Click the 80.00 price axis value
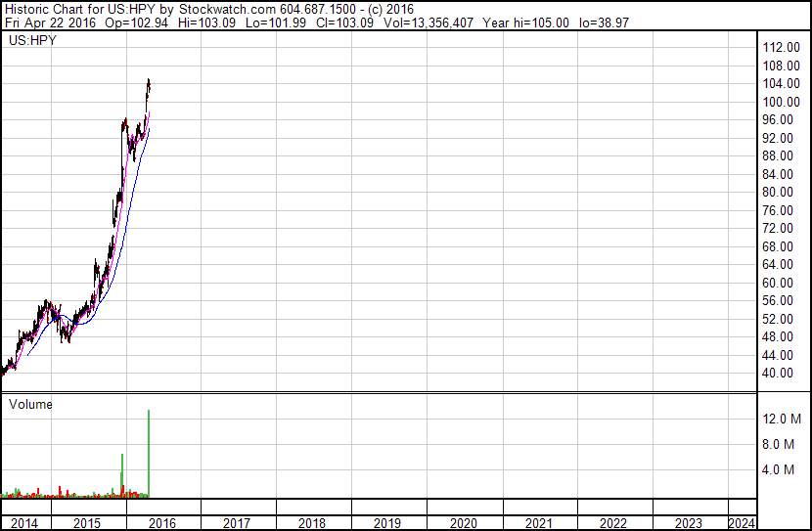The width and height of the screenshot is (812, 531). click(x=778, y=192)
